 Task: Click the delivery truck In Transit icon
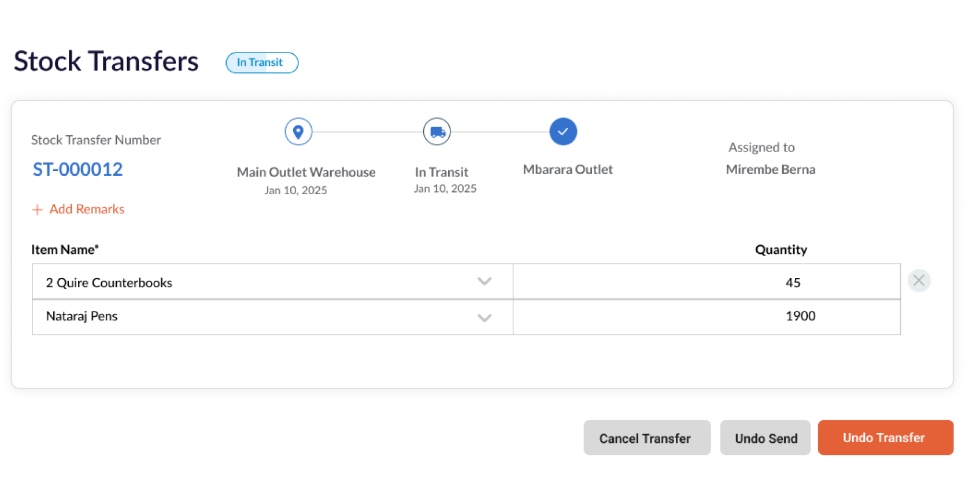[437, 132]
